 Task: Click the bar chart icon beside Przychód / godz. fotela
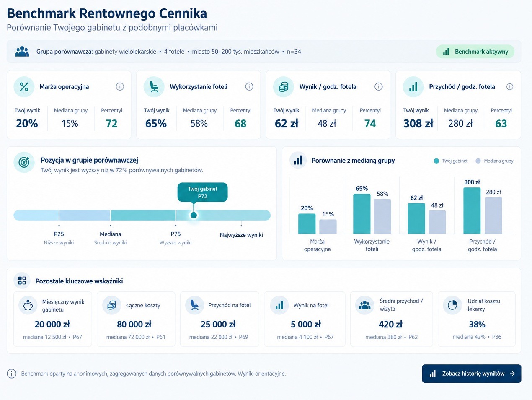[x=413, y=87]
